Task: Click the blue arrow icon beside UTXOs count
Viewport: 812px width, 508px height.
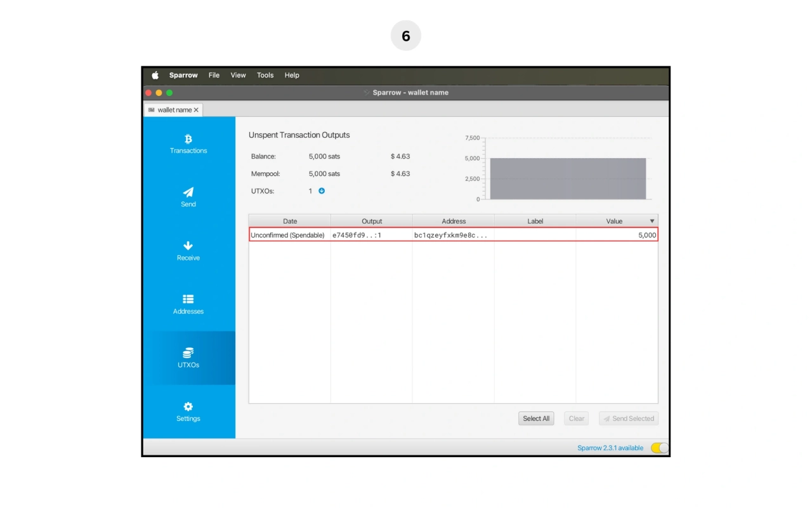Action: [x=322, y=190]
